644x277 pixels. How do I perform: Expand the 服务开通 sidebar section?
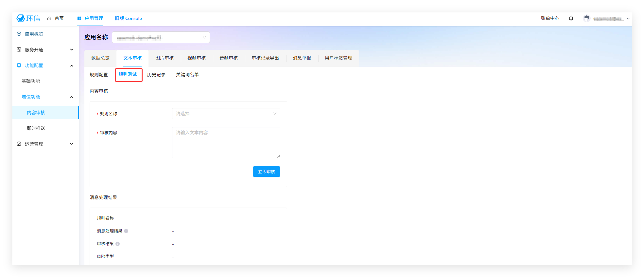tap(45, 50)
